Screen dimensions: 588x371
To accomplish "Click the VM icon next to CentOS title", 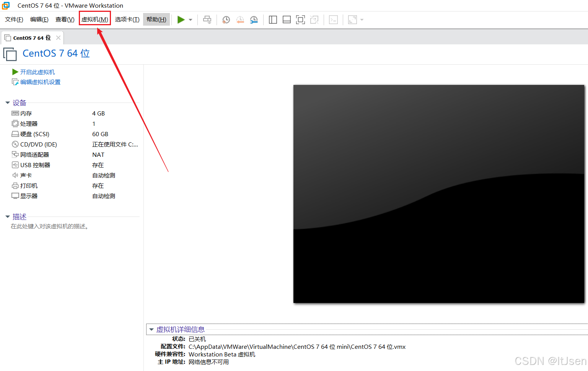I will [10, 54].
